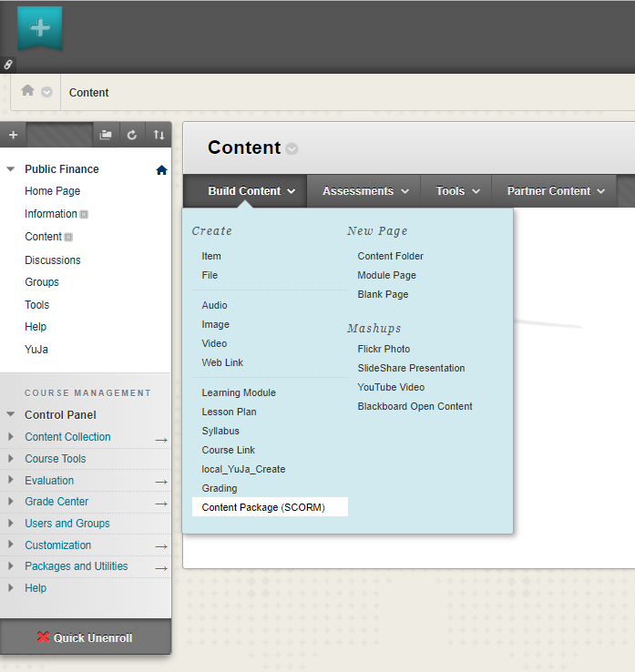Expand the Grade Center section

11,501
